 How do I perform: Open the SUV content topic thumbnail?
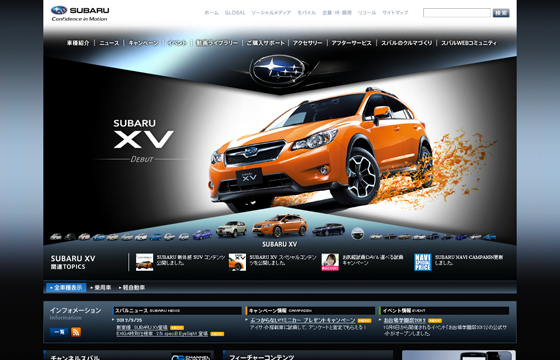click(144, 262)
